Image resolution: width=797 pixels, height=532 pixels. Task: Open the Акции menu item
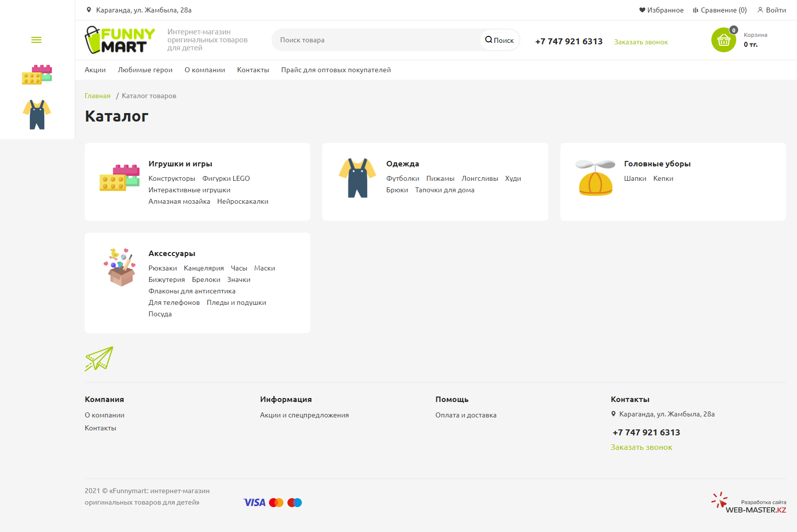(95, 70)
